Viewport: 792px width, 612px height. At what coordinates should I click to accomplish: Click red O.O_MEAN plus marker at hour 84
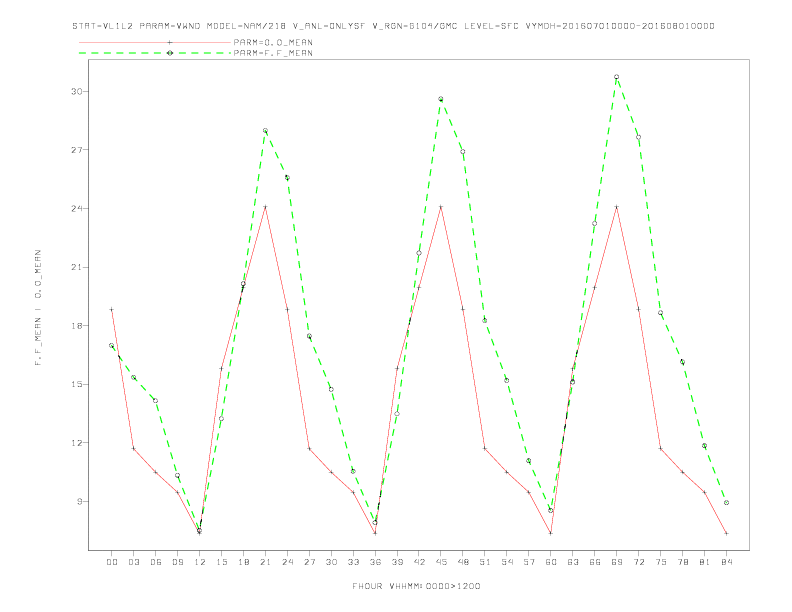(x=726, y=533)
